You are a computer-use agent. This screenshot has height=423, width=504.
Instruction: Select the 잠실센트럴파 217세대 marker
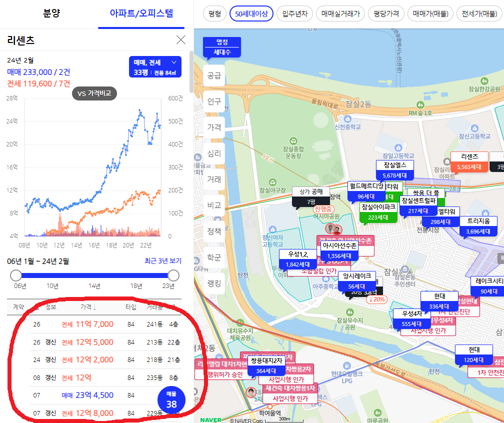click(x=418, y=205)
